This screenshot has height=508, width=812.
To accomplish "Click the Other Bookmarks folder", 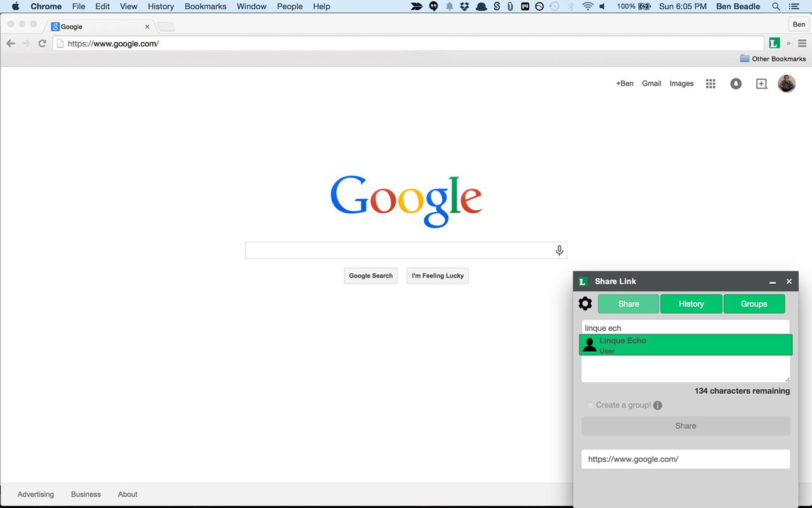I will [x=773, y=58].
